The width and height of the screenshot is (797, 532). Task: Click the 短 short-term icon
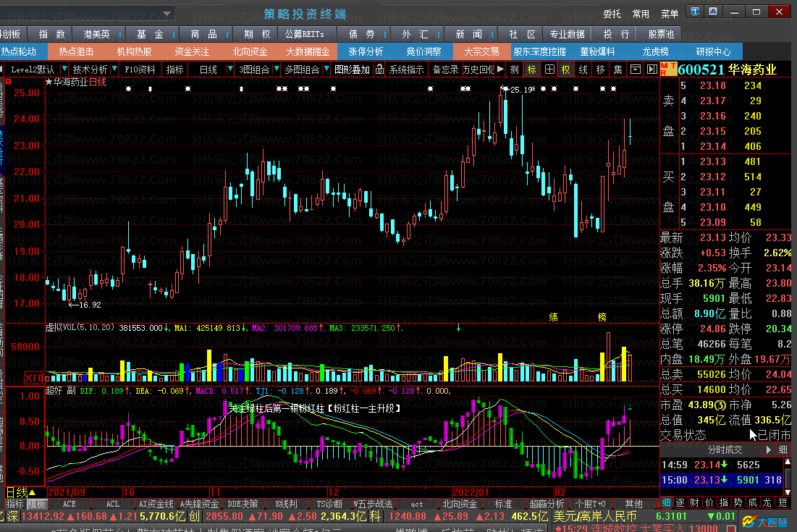[x=783, y=502]
